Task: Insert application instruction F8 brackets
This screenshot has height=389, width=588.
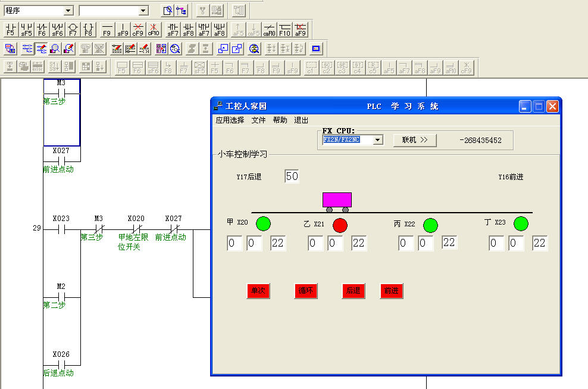Action: [x=88, y=30]
